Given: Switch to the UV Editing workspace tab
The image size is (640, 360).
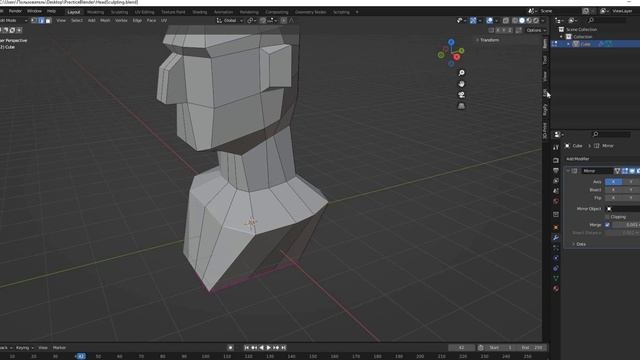Looking at the screenshot, I should pyautogui.click(x=144, y=12).
